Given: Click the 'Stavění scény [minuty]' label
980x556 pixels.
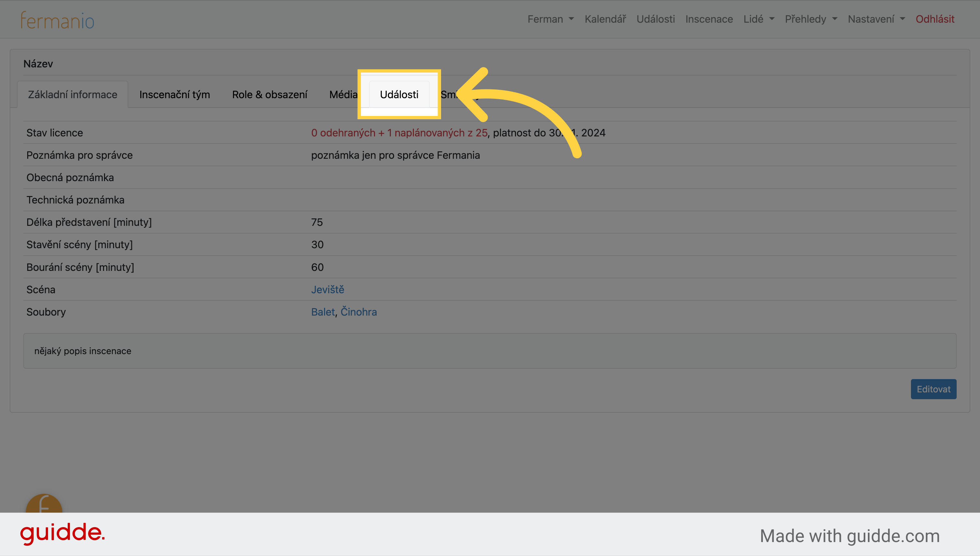Looking at the screenshot, I should 79,244.
